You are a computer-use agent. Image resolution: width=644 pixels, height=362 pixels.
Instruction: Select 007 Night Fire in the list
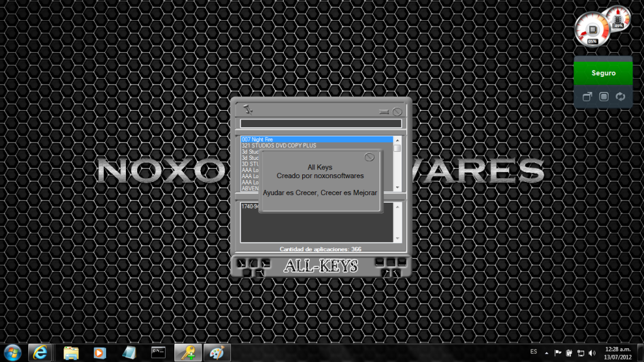pos(317,139)
